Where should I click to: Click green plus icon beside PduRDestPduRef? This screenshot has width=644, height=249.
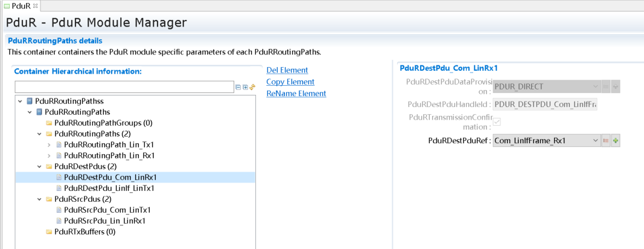[616, 141]
